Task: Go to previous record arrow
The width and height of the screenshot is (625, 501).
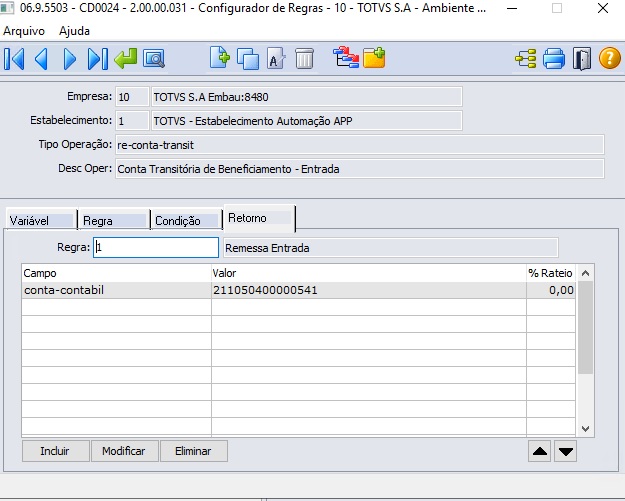Action: (41, 59)
